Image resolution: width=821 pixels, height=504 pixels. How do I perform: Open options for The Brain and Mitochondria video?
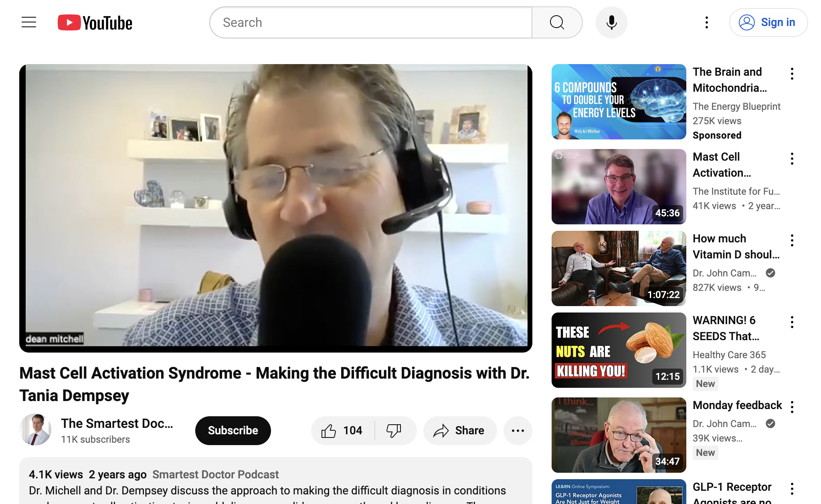coord(792,74)
